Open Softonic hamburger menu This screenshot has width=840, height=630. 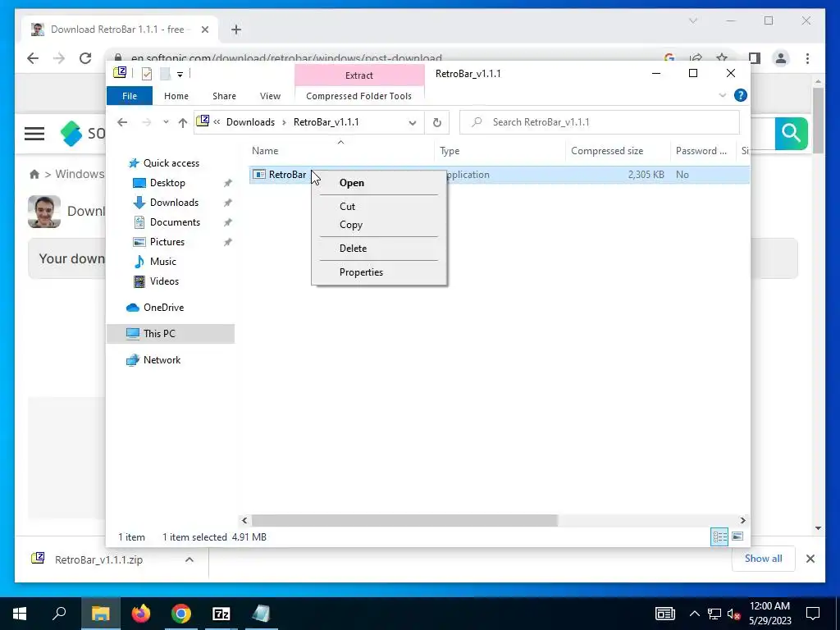[34, 134]
